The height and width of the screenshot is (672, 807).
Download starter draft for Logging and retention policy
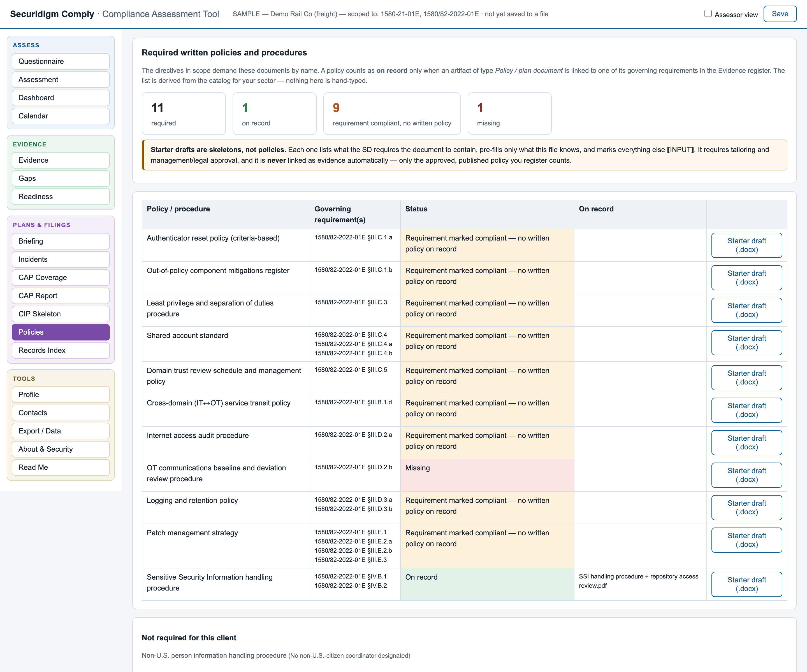point(747,508)
